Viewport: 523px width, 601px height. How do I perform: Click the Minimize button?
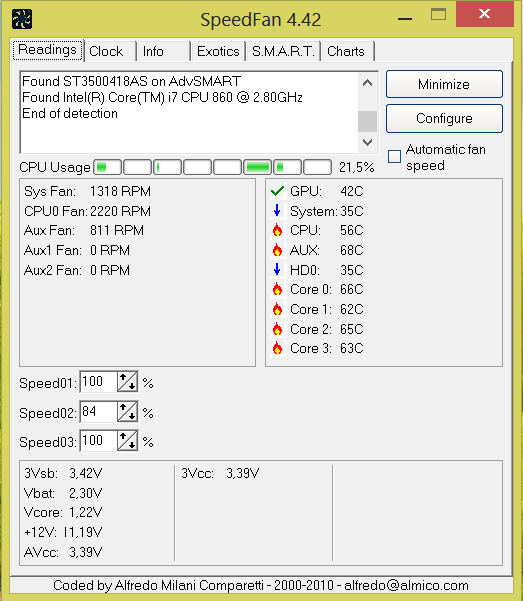[x=444, y=84]
